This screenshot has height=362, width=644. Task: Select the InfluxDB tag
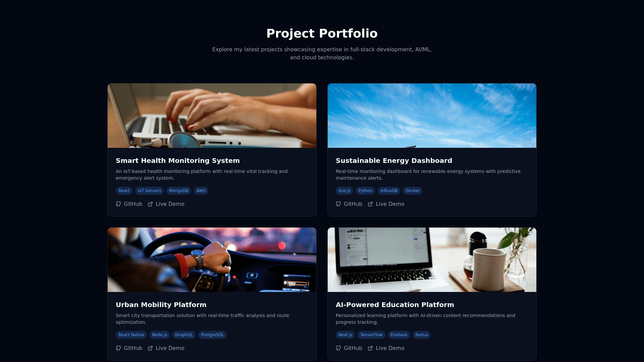(x=389, y=191)
